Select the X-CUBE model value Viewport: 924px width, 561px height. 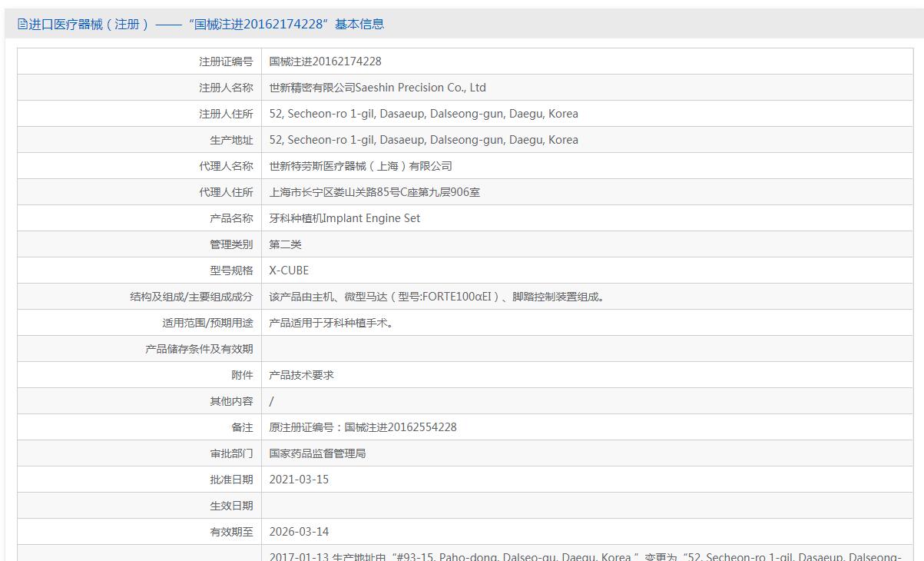pos(289,271)
